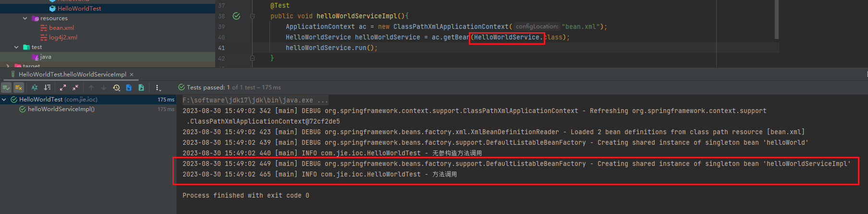
Task: Click the test tube icon on run tab
Action: click(x=13, y=75)
